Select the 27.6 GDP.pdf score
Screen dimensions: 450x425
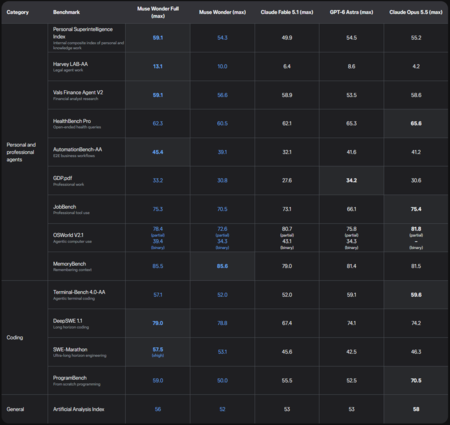(287, 181)
